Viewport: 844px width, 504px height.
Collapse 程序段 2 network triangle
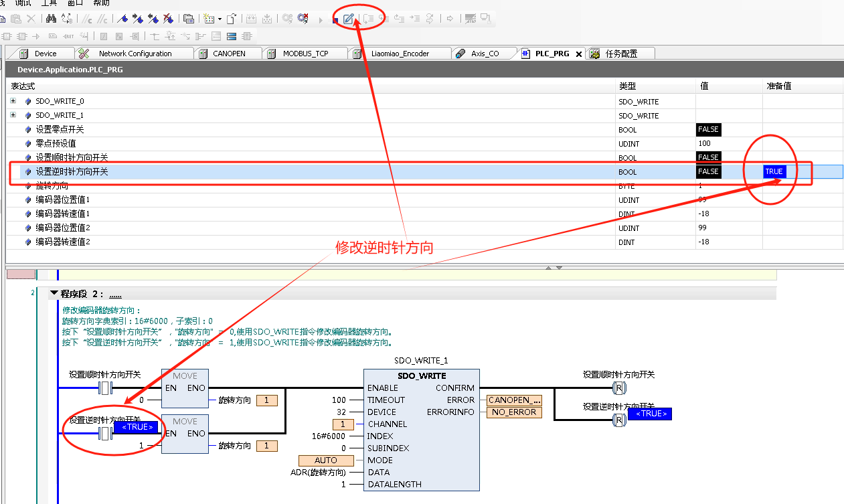point(54,294)
